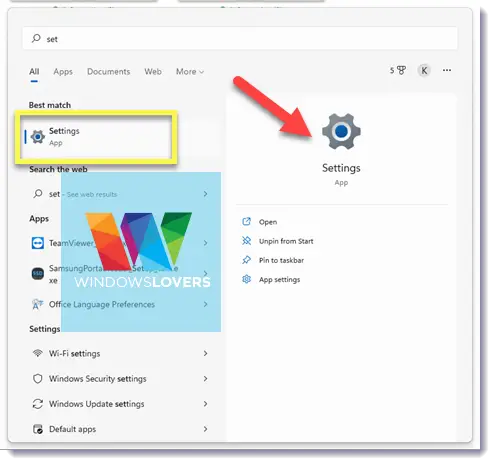This screenshot has height=465, width=495.
Task: Expand the Wi-Fi settings chevron
Action: [x=205, y=353]
